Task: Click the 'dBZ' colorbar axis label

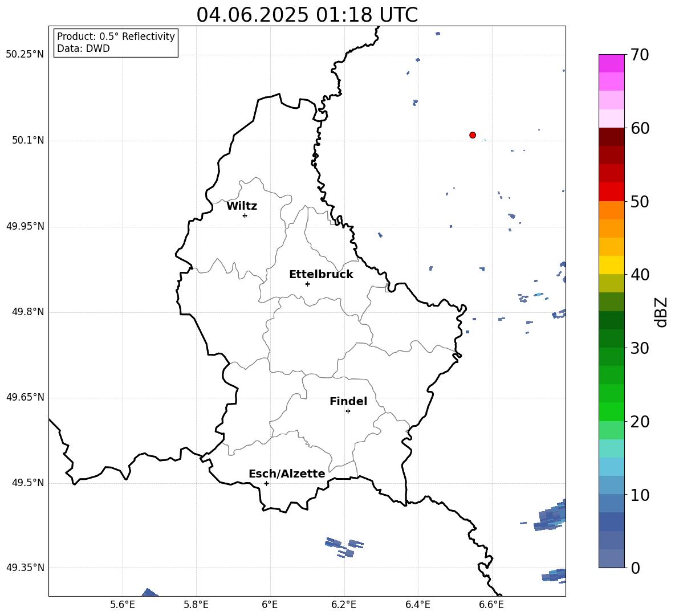Action: [x=661, y=312]
